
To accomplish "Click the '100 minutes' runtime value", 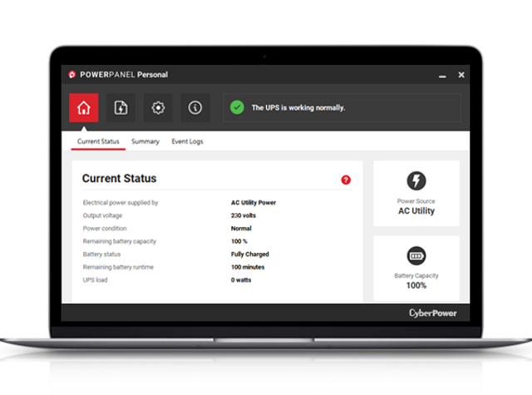I will (248, 267).
